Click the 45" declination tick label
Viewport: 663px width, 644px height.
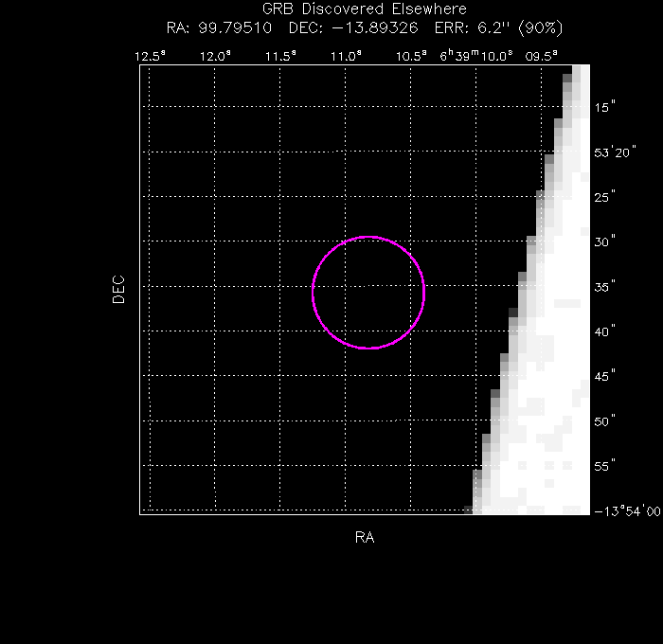coord(604,376)
